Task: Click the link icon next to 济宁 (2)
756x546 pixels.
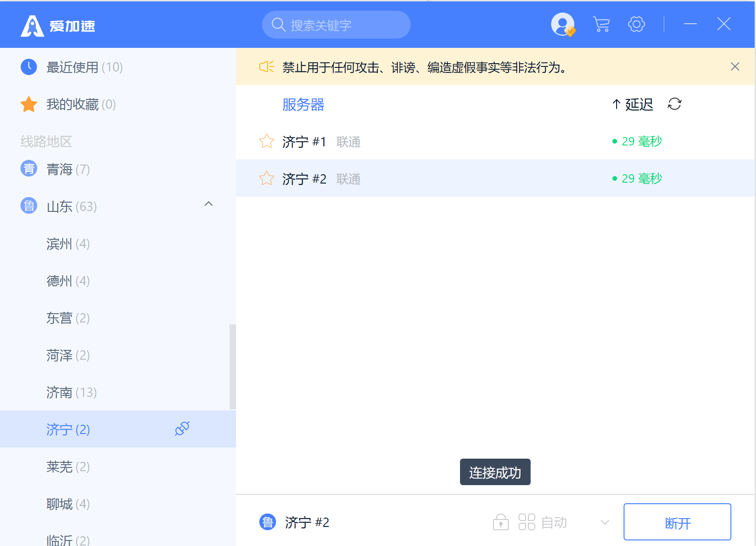Action: (x=182, y=428)
